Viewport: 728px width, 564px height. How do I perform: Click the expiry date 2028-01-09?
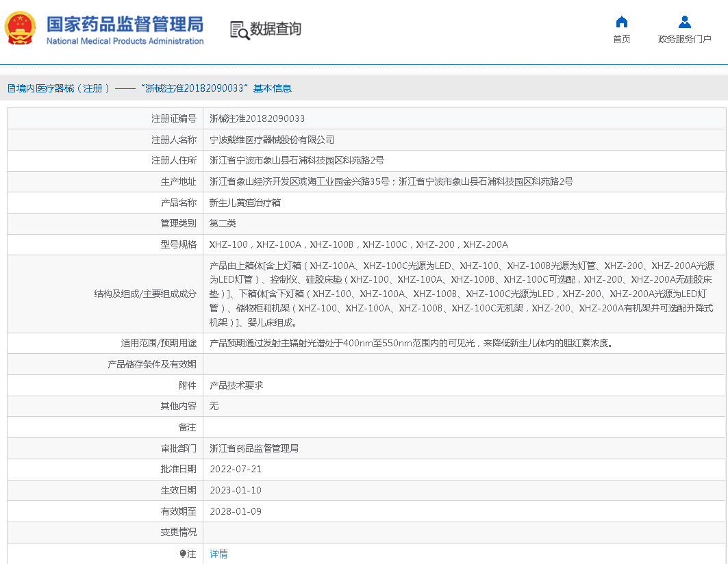pyautogui.click(x=235, y=511)
